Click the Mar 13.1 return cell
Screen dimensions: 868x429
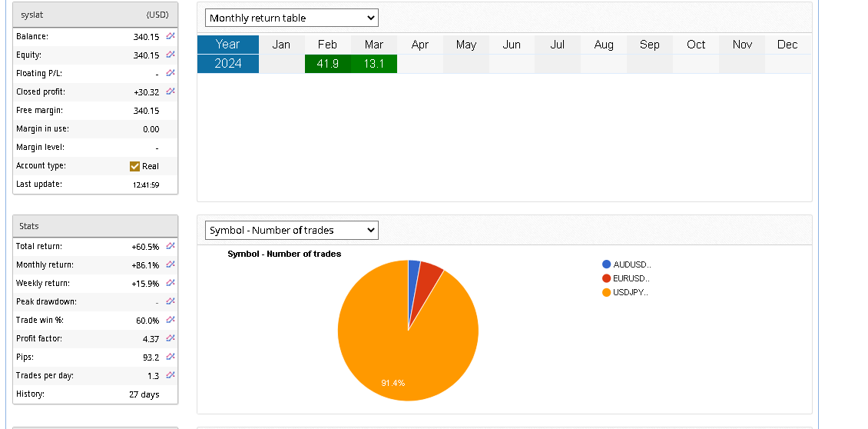pos(374,64)
